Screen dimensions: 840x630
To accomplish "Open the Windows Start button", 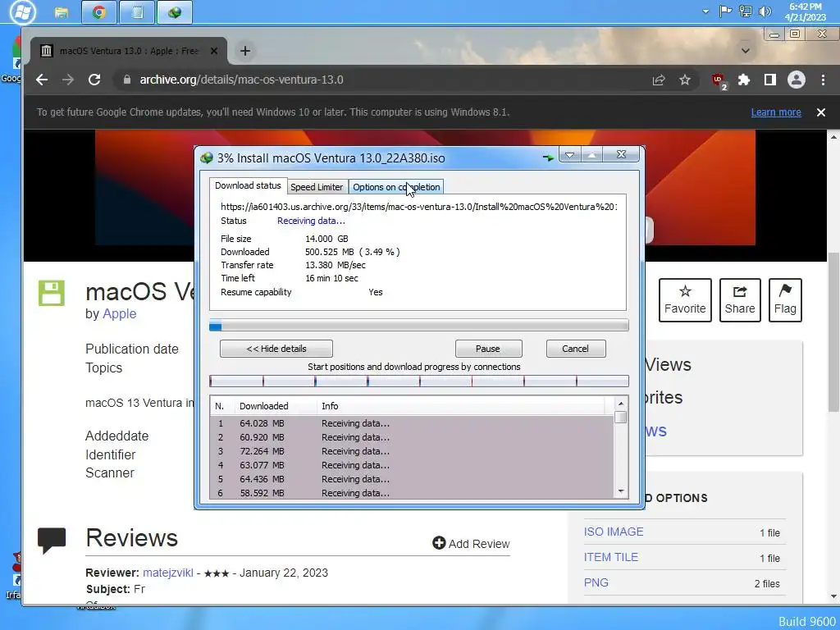I will (x=22, y=11).
